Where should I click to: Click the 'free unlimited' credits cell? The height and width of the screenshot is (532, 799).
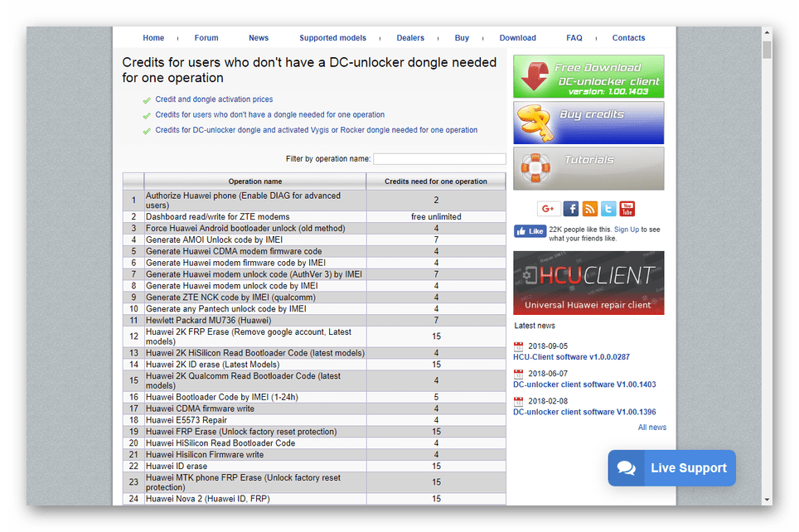click(x=436, y=216)
